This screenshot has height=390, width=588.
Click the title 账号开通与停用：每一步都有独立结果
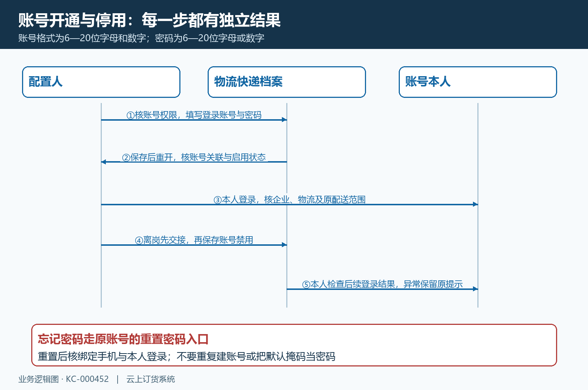(x=150, y=20)
